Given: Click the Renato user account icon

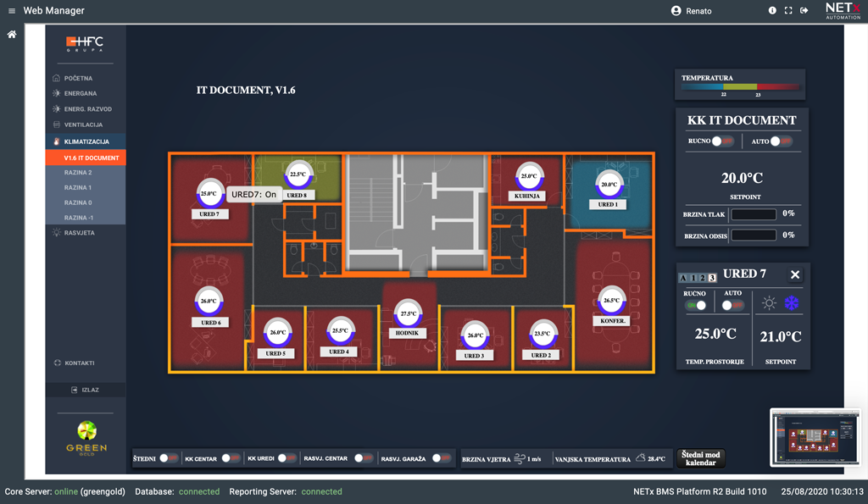Looking at the screenshot, I should tap(676, 11).
